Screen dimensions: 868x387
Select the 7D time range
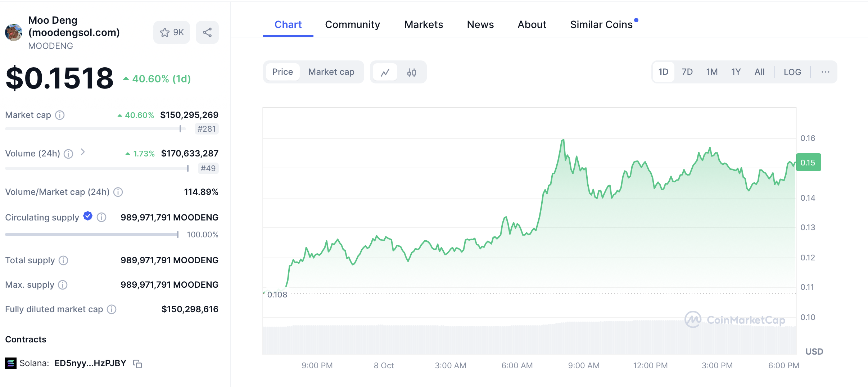coord(687,72)
